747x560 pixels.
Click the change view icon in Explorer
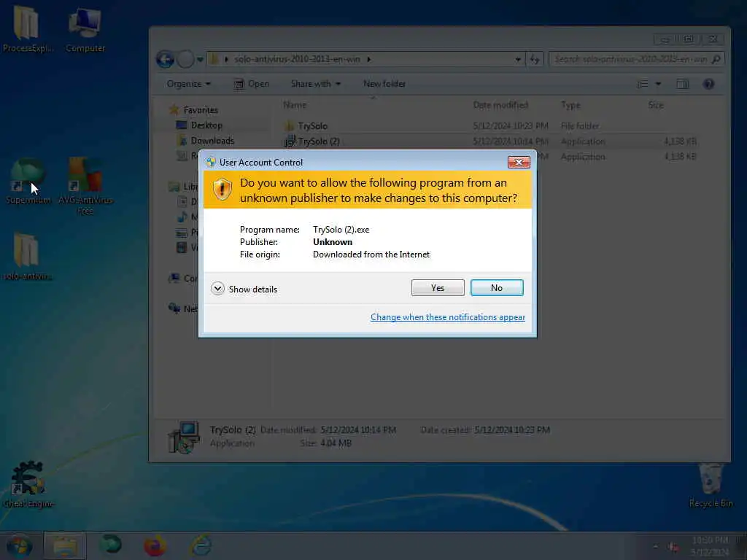[x=642, y=85]
